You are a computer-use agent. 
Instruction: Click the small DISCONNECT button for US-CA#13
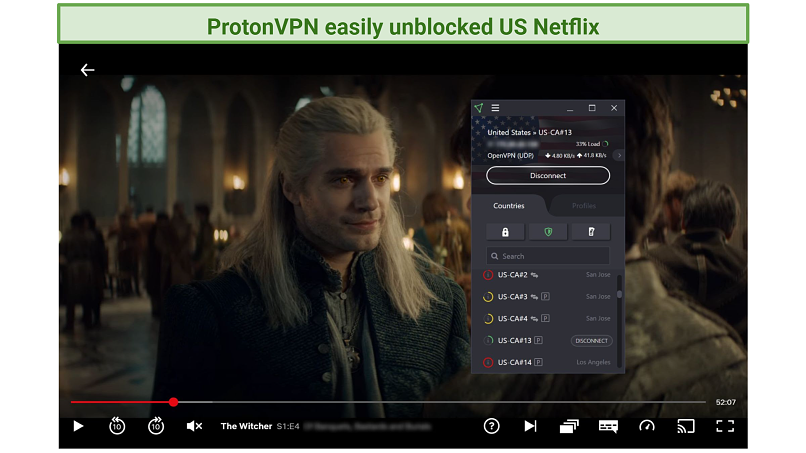point(592,341)
